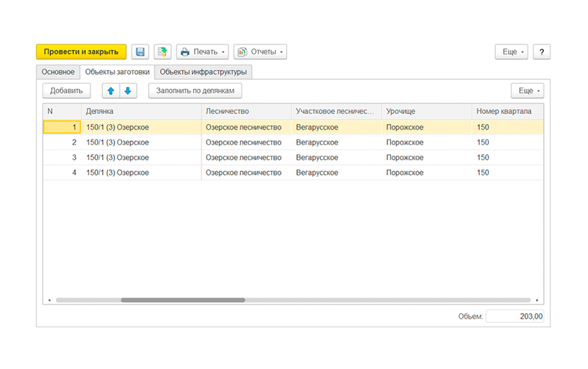Click the post document icon
Image resolution: width=588 pixels, height=369 pixels.
coord(163,52)
